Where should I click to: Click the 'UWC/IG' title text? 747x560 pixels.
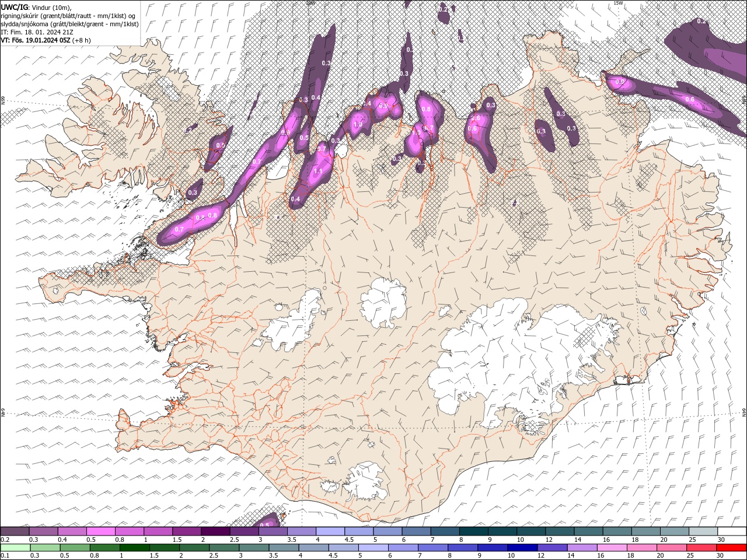coord(15,7)
